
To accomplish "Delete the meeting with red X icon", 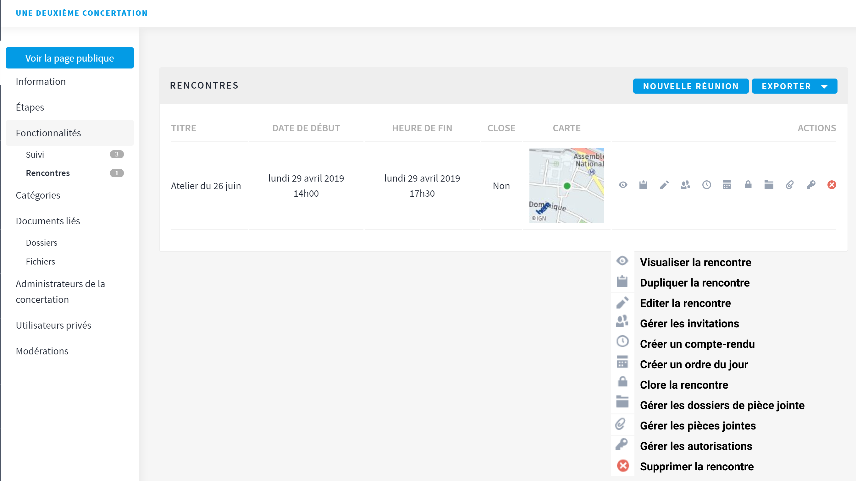I will click(832, 185).
